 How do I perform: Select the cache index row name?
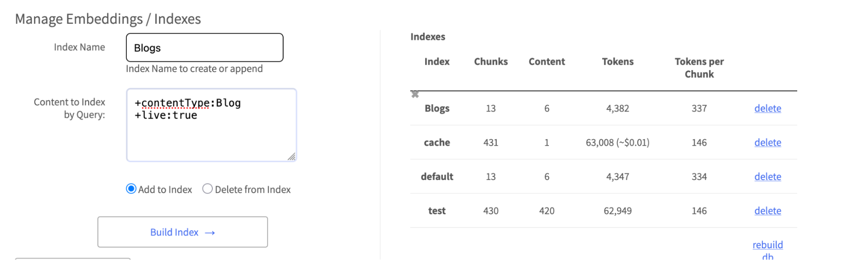coord(437,143)
